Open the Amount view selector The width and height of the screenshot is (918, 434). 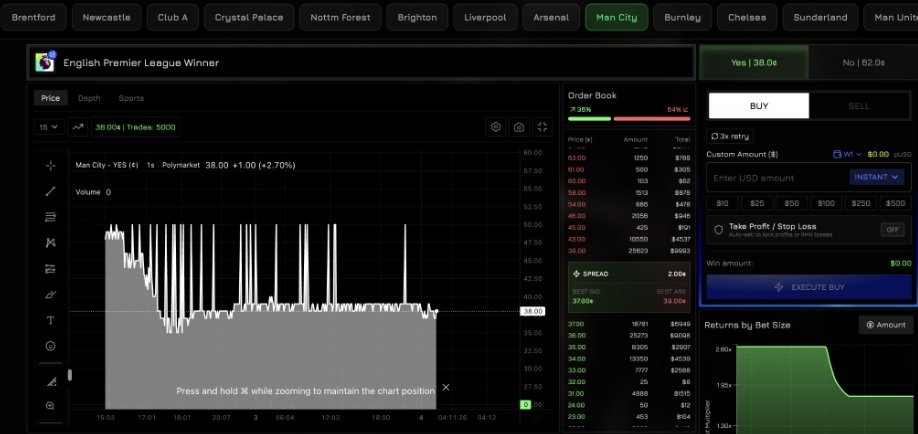click(886, 324)
